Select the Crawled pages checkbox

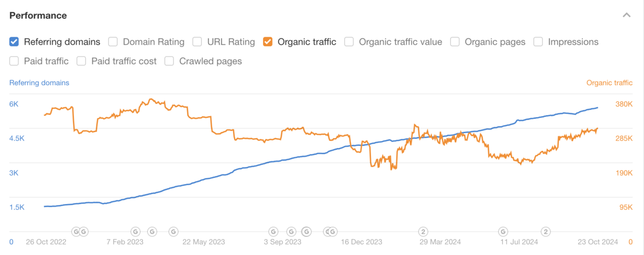(169, 61)
